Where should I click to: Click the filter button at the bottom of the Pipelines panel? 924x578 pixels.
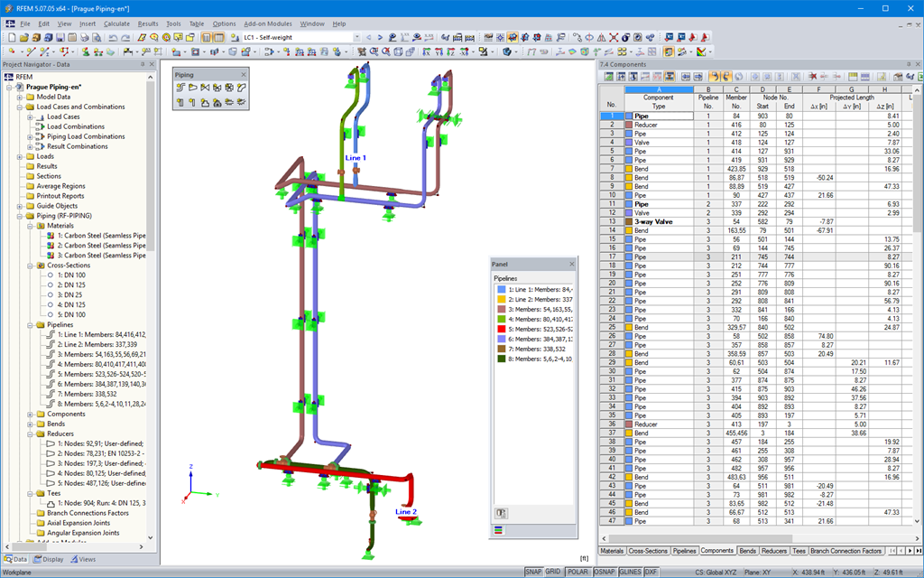(502, 512)
